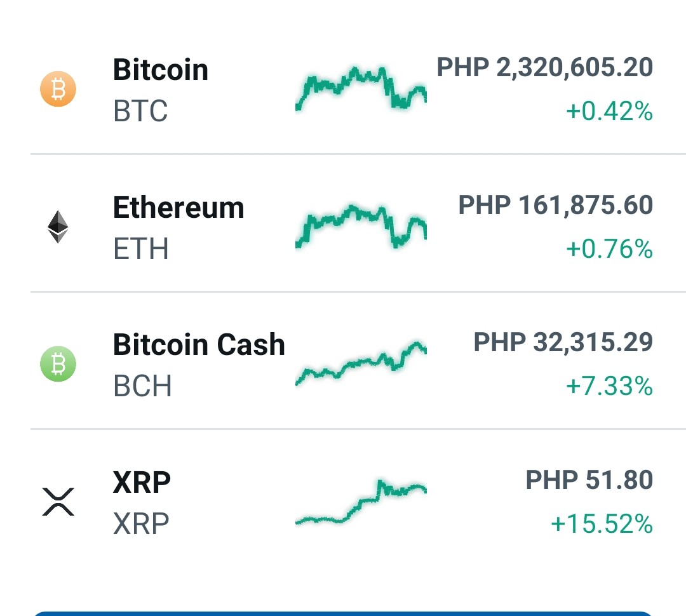The width and height of the screenshot is (686, 616).
Task: Open the XRP price sparkline chart
Action: (361, 502)
